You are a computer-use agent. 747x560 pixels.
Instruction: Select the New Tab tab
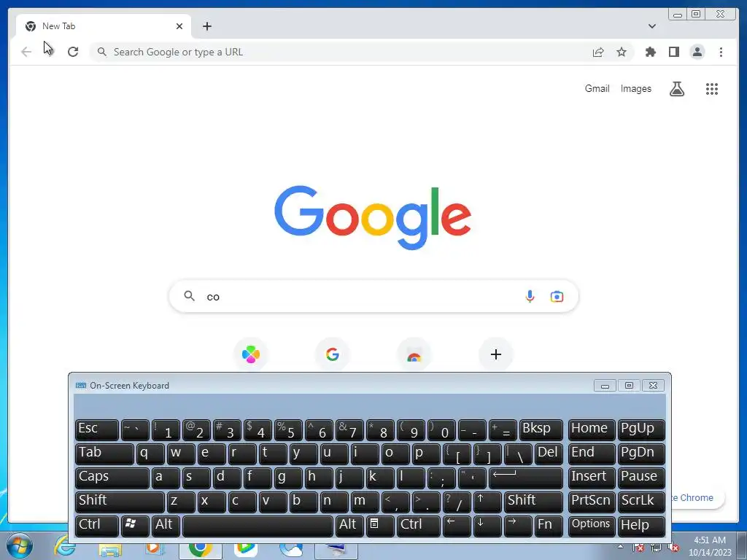coord(104,26)
